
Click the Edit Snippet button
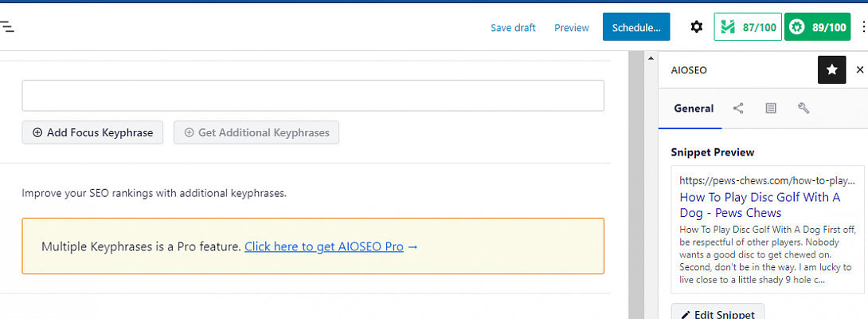point(717,314)
